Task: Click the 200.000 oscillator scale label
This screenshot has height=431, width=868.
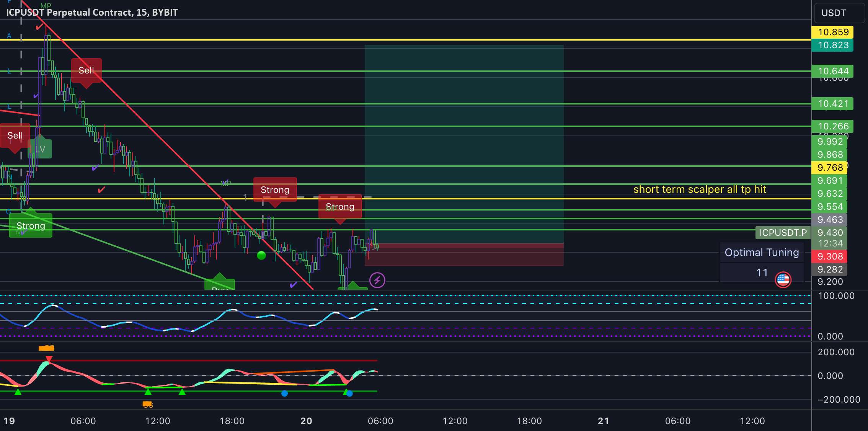Action: pos(836,352)
